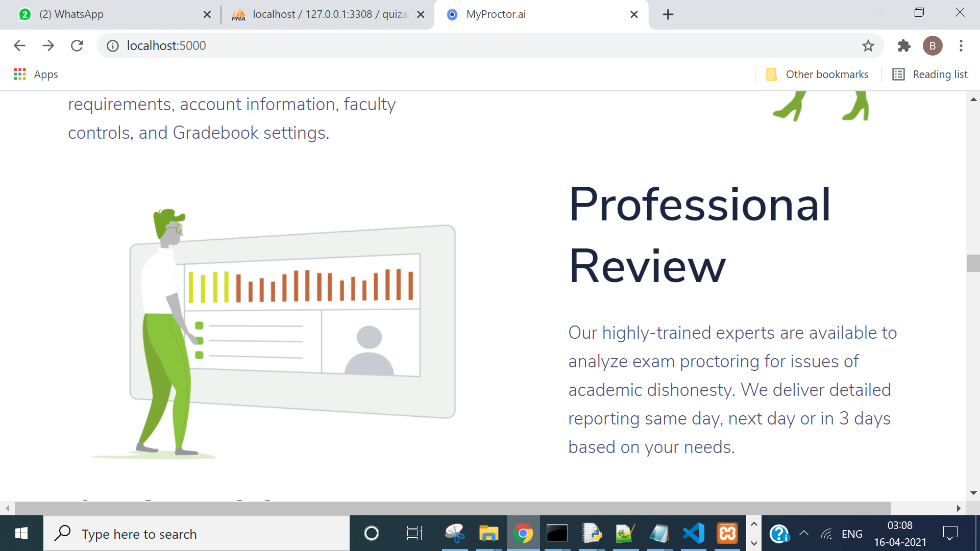Open Visual Studio Code from taskbar
Image resolution: width=980 pixels, height=551 pixels.
[693, 534]
